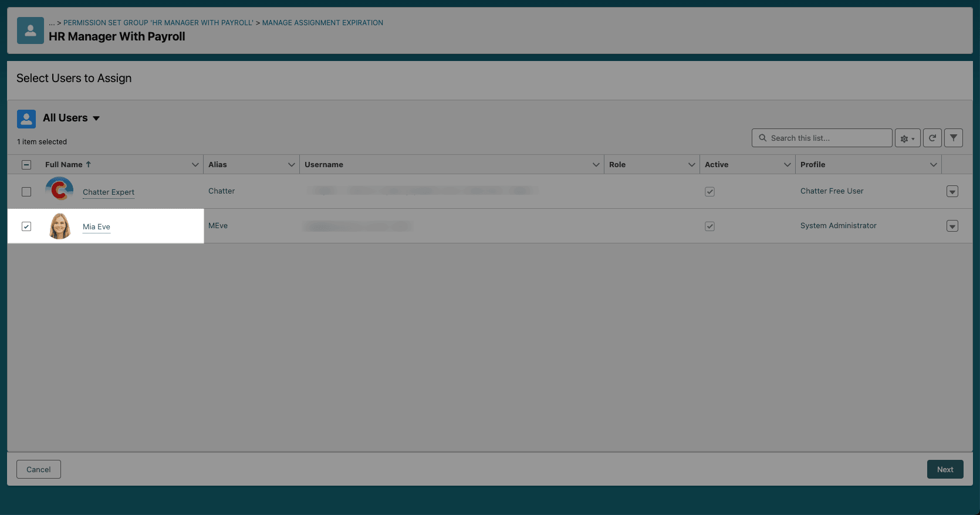Open the Chatter Expert user link
Image resolution: width=980 pixels, height=515 pixels.
tap(109, 192)
